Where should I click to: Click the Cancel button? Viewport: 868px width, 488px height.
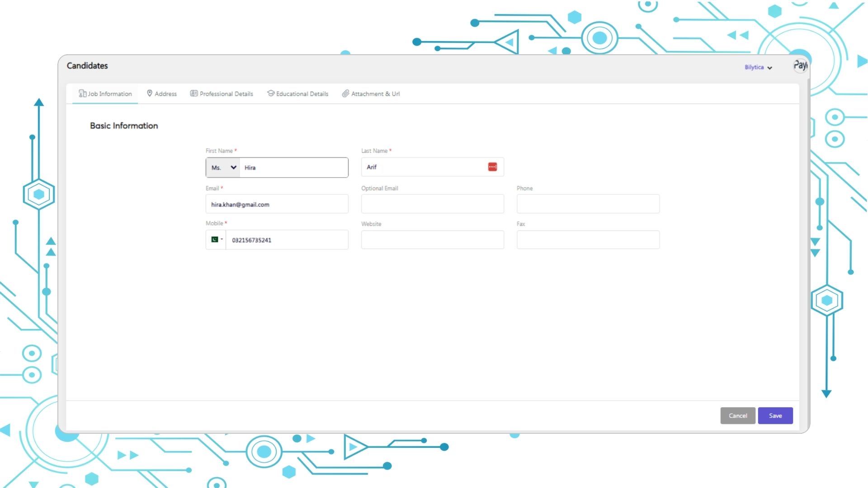pyautogui.click(x=737, y=415)
